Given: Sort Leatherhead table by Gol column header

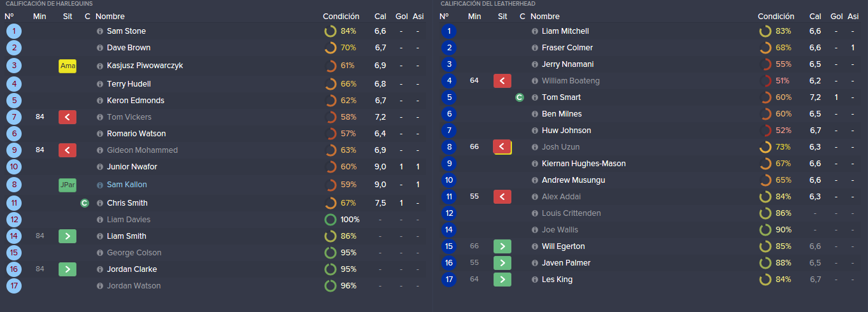Looking at the screenshot, I should [x=837, y=17].
